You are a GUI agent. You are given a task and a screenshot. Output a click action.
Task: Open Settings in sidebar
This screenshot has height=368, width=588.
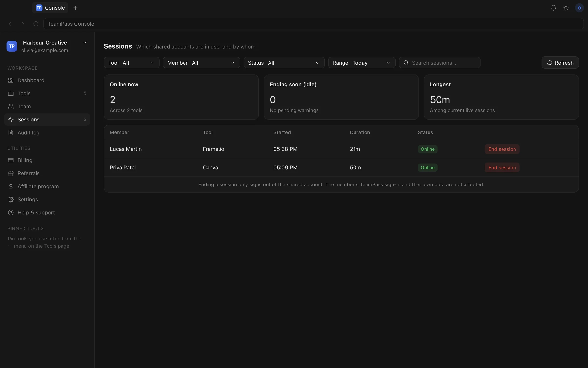[47, 199]
